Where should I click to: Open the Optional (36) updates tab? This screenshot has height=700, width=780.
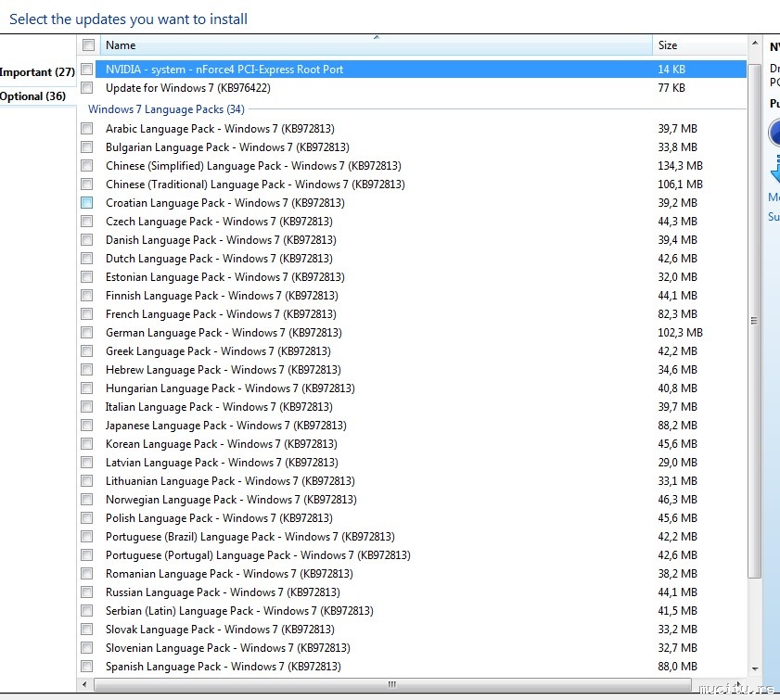click(32, 96)
